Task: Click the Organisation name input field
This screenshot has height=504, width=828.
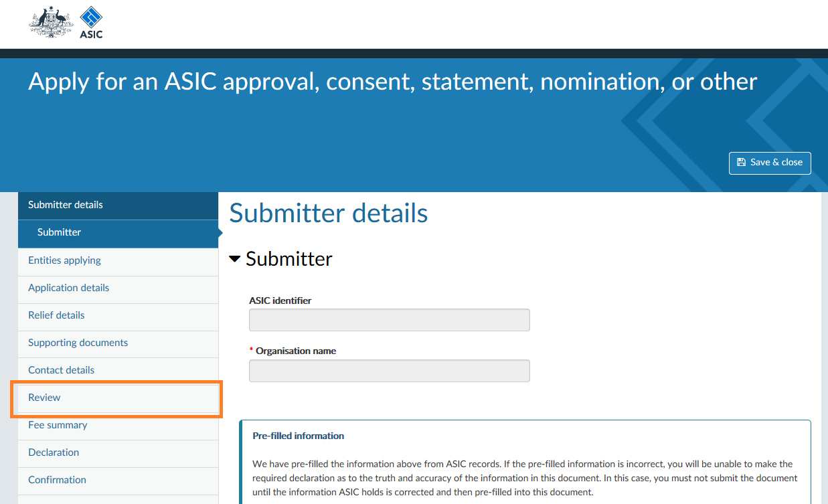Action: 389,371
